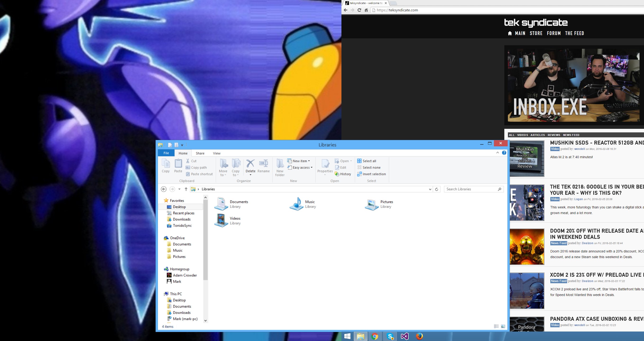Viewport: 644px width, 341px height.
Task: Reload the teksyndicate page in Chrome
Action: 359,10
